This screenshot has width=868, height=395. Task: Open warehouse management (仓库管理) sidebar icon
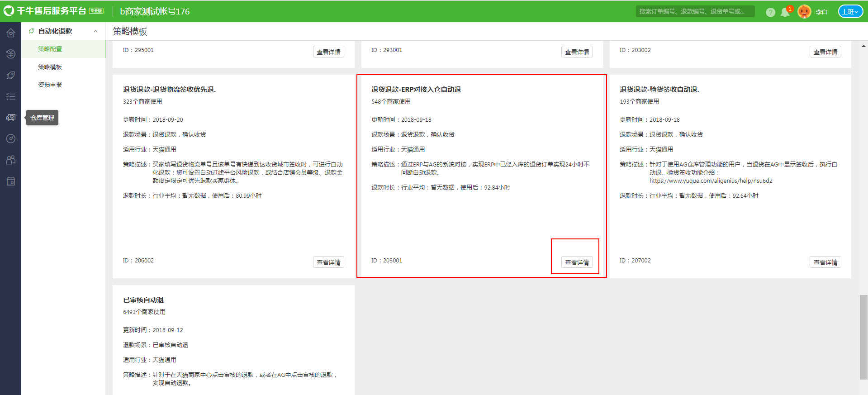point(11,118)
